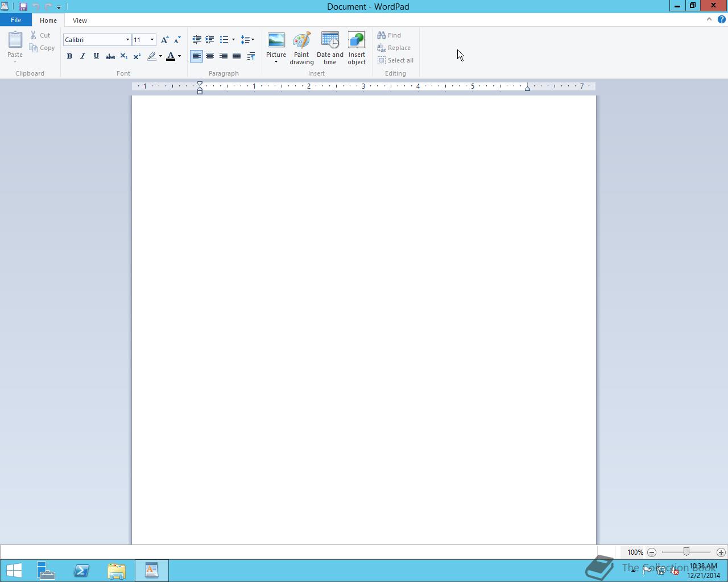Click the Find button
This screenshot has width=728, height=582.
click(x=389, y=35)
